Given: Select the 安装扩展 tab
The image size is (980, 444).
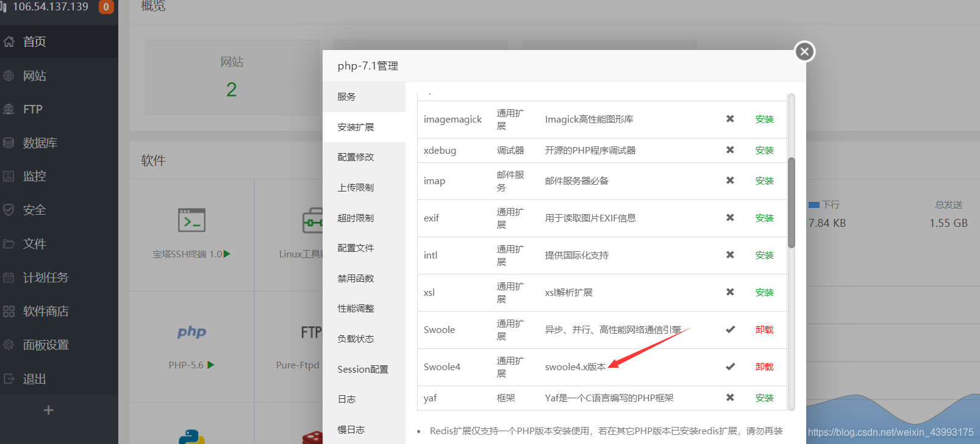Looking at the screenshot, I should tap(364, 127).
